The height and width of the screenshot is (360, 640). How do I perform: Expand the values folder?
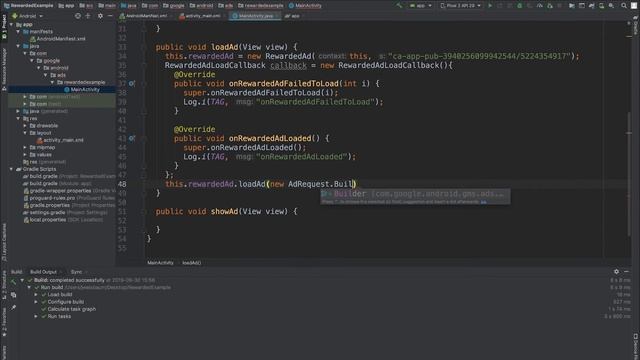[x=25, y=155]
